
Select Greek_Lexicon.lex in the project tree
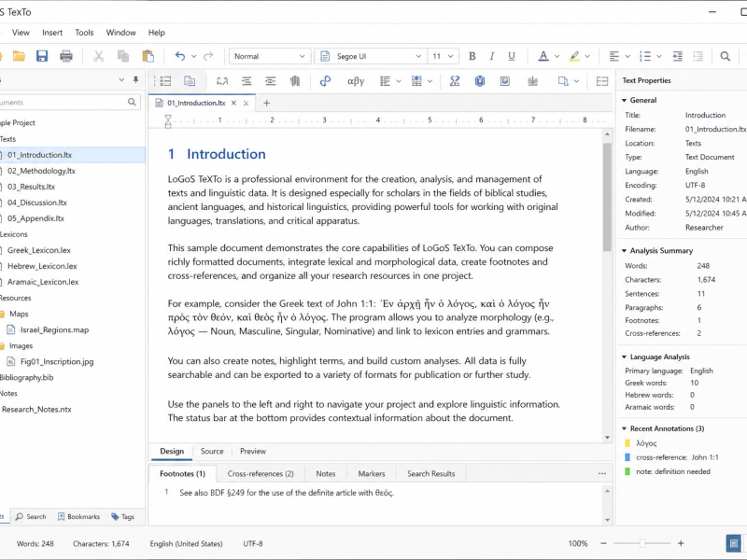[x=39, y=250]
